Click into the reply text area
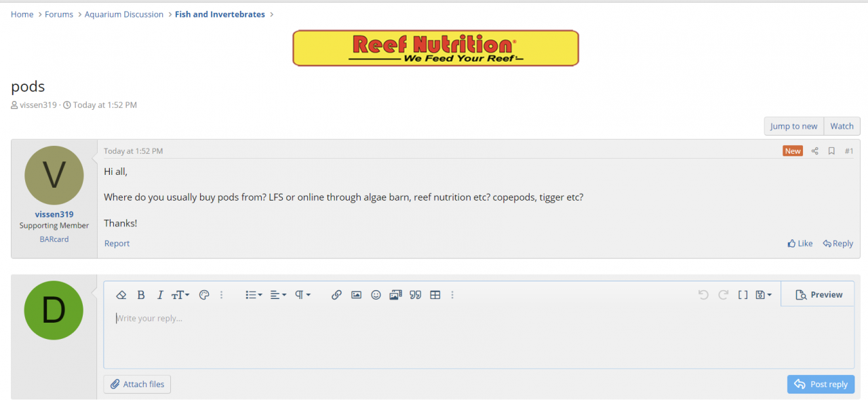Viewport: 868px width, 400px height. [x=479, y=337]
